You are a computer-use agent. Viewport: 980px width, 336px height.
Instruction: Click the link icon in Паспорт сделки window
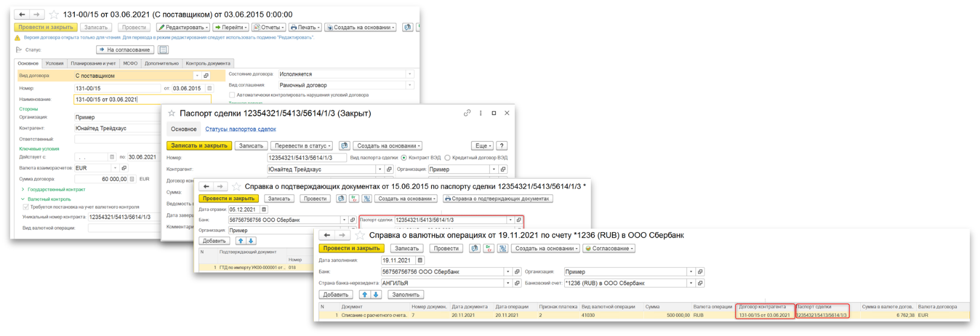tap(467, 113)
